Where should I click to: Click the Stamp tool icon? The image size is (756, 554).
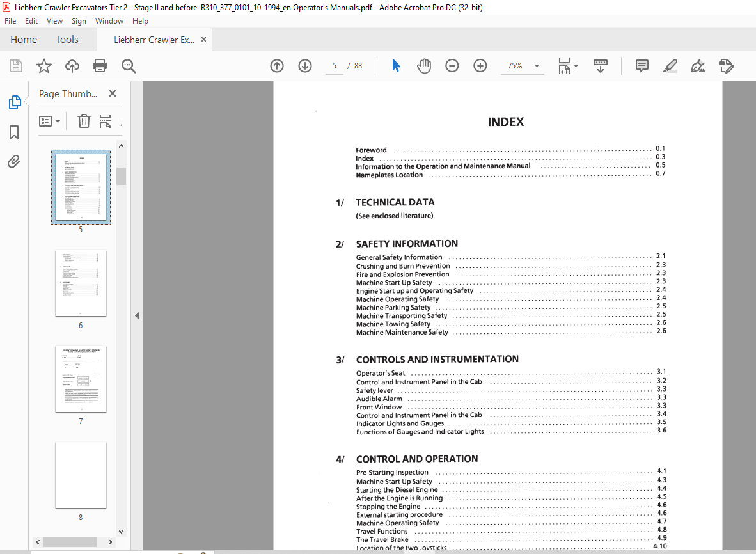pos(726,66)
